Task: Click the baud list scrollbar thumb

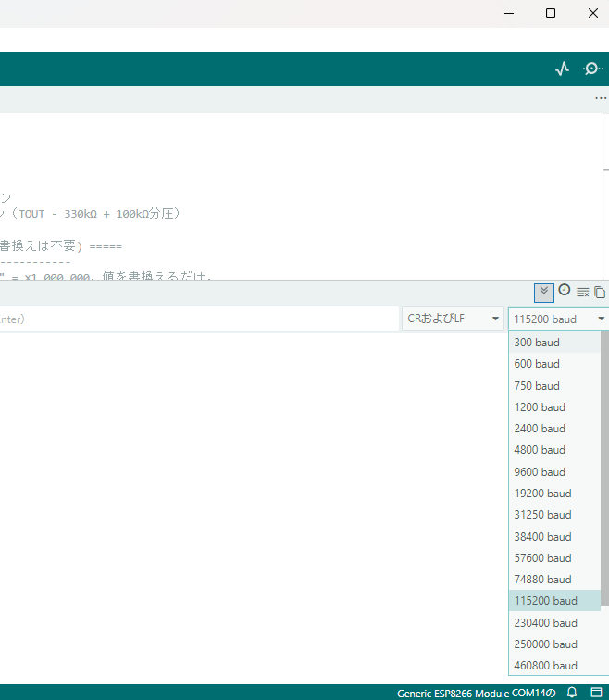Action: 604,469
